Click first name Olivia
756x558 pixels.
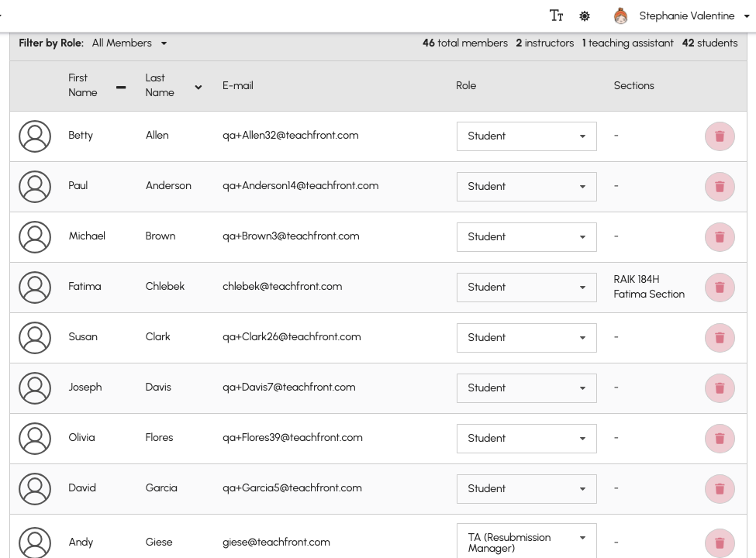click(x=81, y=438)
